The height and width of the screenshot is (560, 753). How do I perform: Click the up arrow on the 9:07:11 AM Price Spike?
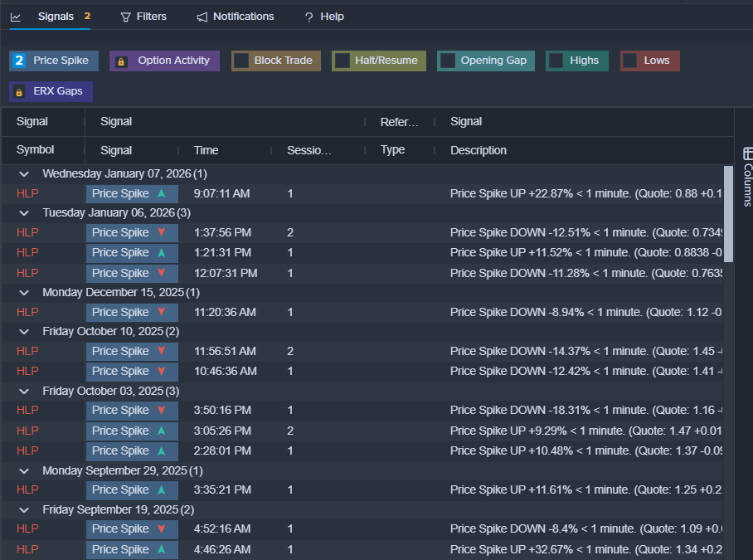tap(161, 193)
